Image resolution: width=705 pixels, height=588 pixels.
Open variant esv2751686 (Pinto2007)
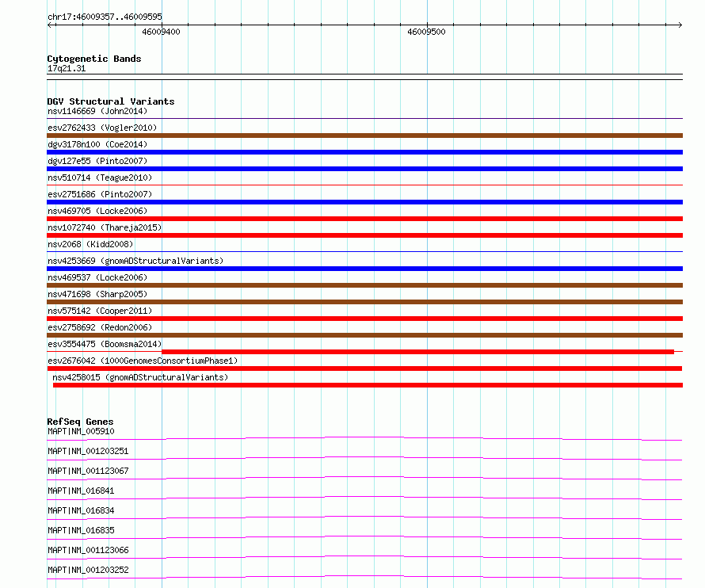(x=100, y=194)
